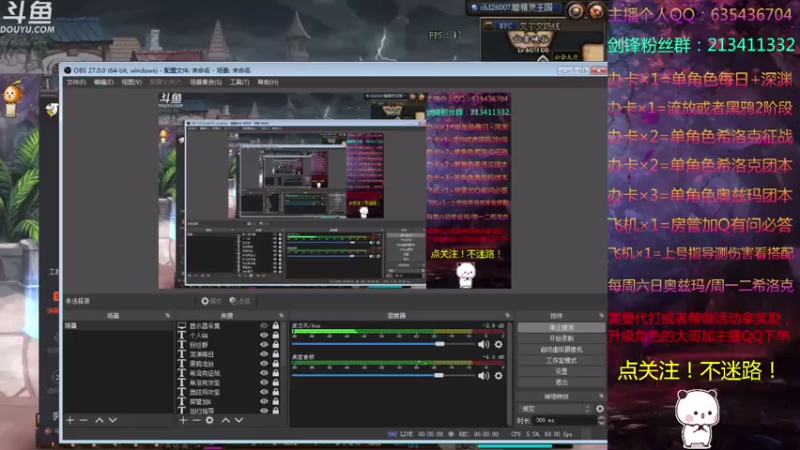Decrease transition duration with the down arrow
The image size is (800, 450).
point(602,423)
